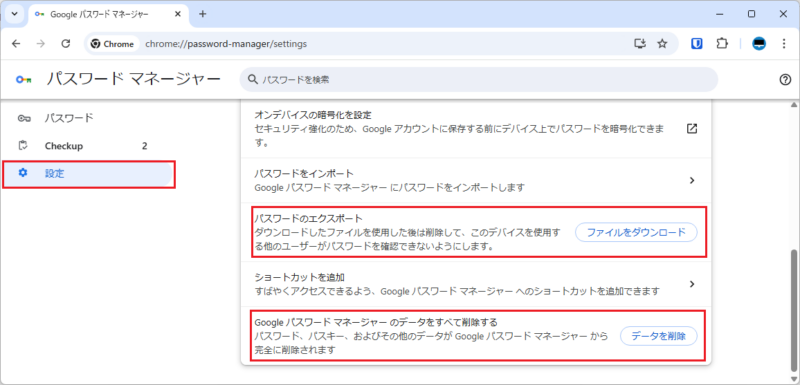The width and height of the screenshot is (800, 385).
Task: Click the forward navigation arrow
Action: pyautogui.click(x=41, y=44)
